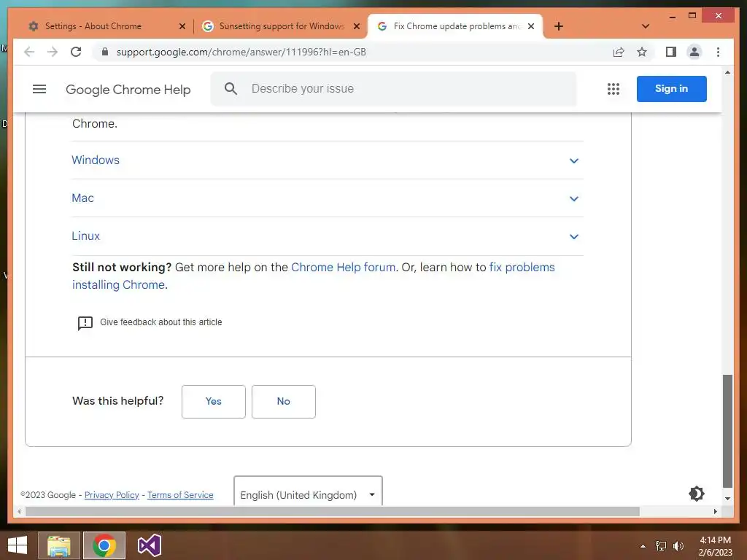Open the Help main hamburger menu
Screen dimensions: 747x560
(x=39, y=89)
